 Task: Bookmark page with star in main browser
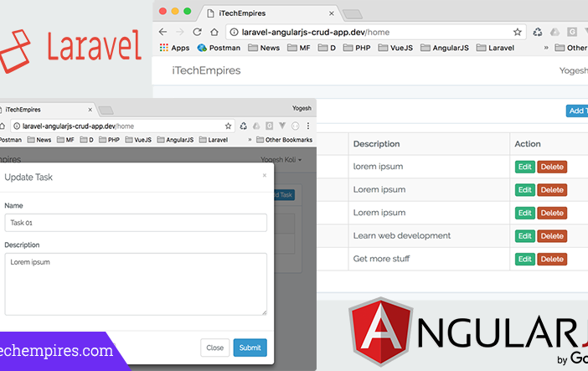[518, 33]
